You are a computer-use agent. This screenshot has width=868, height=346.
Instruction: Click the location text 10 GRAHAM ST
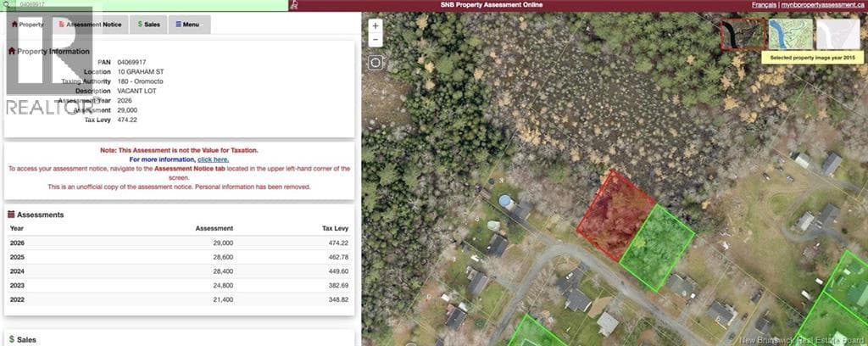(141, 72)
